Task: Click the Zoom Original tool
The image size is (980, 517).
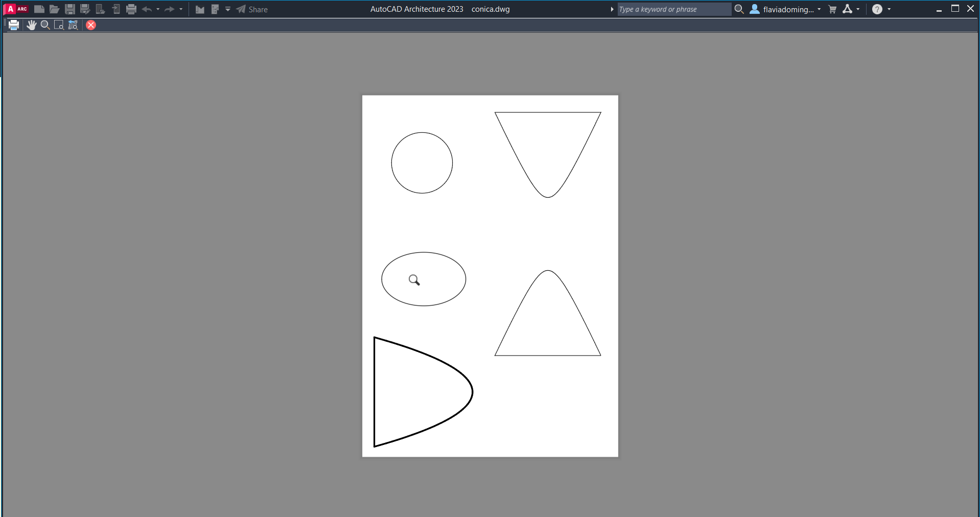Action: (73, 25)
